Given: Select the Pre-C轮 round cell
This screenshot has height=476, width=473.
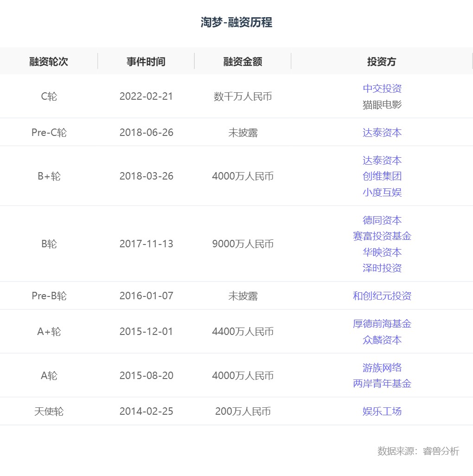Looking at the screenshot, I should [49, 132].
